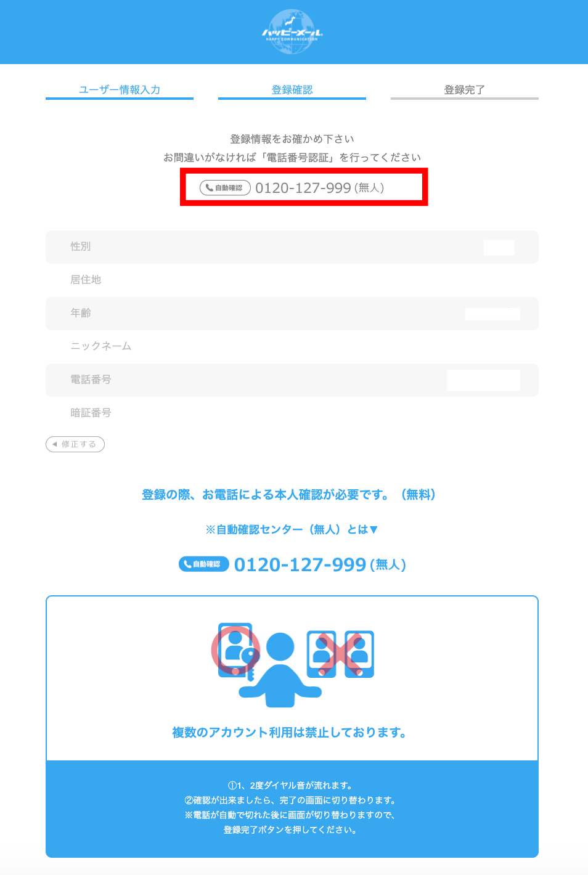Click the 電話番号 row
Screen dimensions: 588x875
[x=292, y=380]
